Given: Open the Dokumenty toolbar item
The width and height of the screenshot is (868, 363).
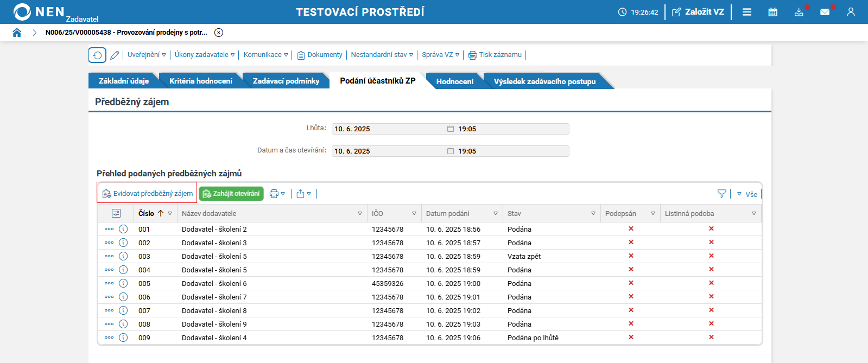Looking at the screenshot, I should point(320,55).
